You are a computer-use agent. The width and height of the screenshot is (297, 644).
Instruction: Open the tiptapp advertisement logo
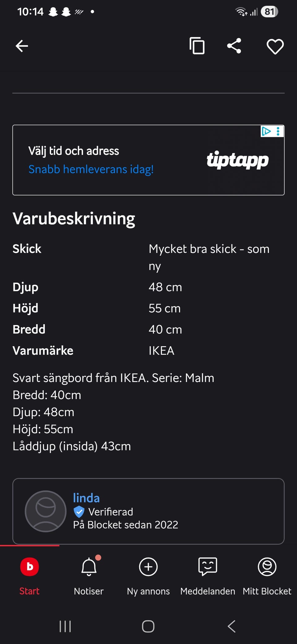(x=238, y=160)
